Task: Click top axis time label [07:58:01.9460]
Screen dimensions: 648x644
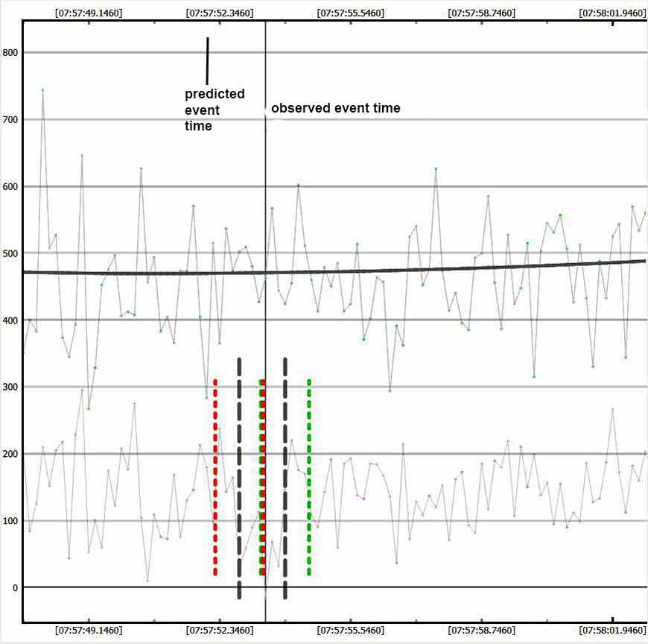Action: [612, 13]
